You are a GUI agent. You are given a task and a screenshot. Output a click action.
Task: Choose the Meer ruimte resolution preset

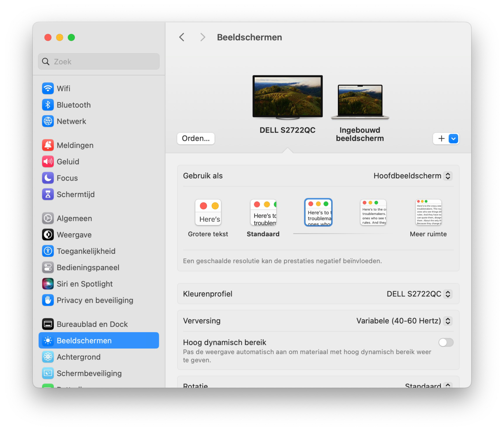[428, 212]
